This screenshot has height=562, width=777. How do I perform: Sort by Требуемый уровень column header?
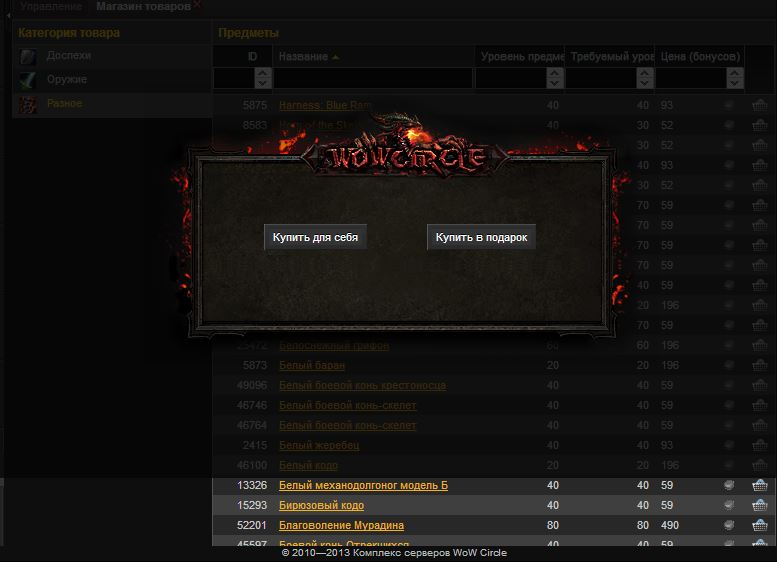pos(610,56)
